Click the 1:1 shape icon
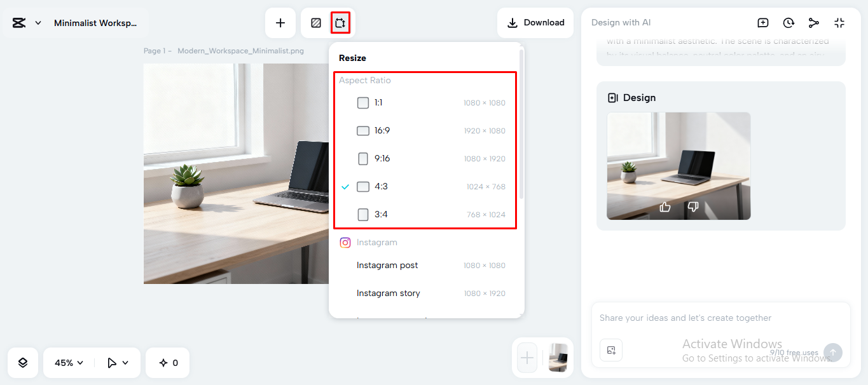 tap(363, 103)
